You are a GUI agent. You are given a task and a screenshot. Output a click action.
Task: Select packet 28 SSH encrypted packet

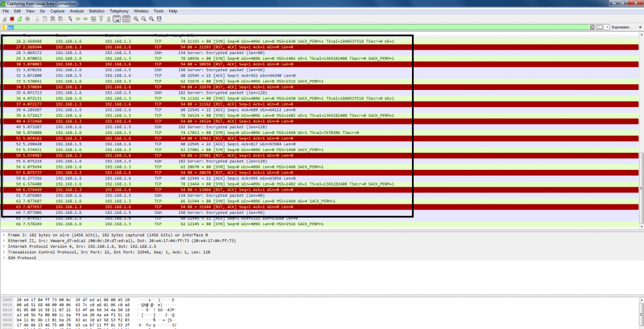pyautogui.click(x=320, y=53)
